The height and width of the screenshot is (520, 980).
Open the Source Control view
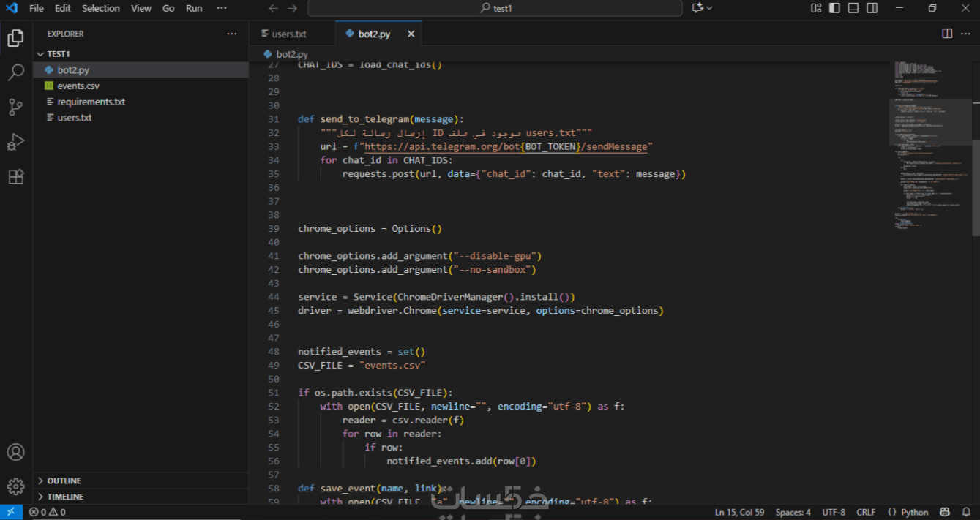[x=16, y=108]
